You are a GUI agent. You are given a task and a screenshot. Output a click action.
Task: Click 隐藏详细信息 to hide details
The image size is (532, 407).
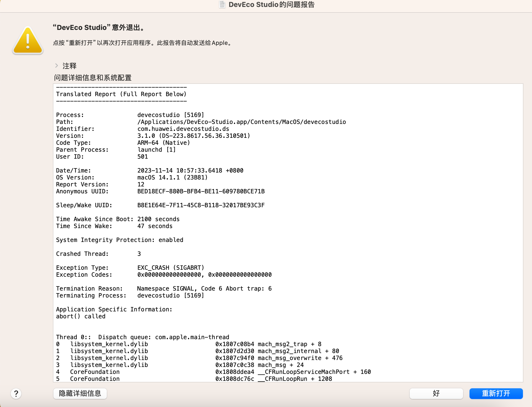pyautogui.click(x=80, y=393)
